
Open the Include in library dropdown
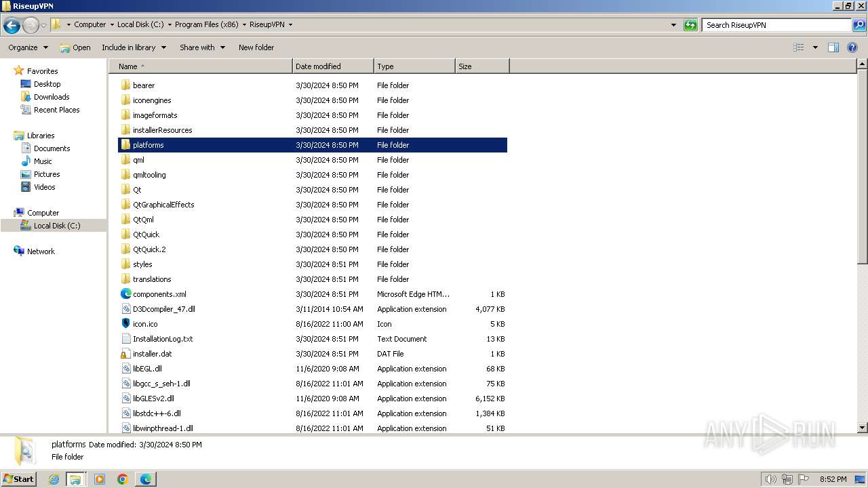[x=134, y=47]
